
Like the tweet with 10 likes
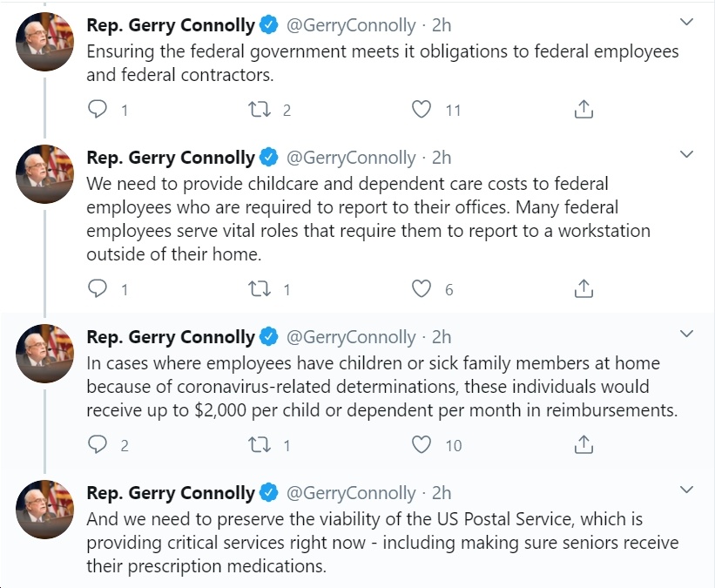coord(421,444)
